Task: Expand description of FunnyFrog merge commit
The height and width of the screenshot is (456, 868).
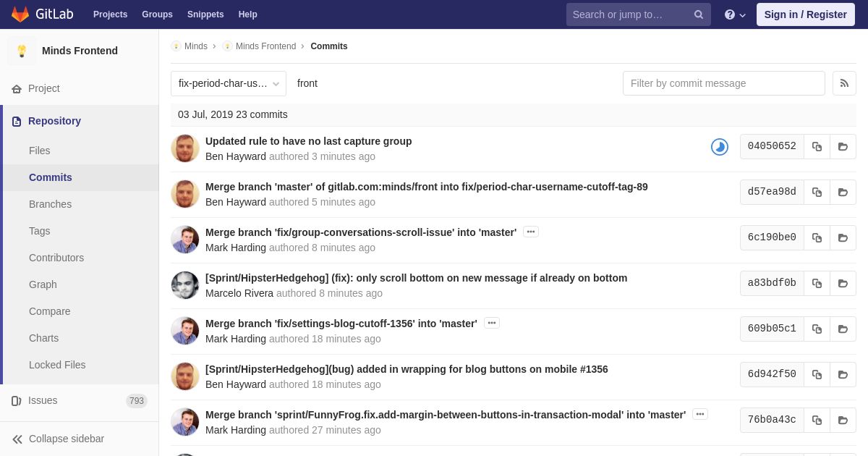Action: [700, 414]
